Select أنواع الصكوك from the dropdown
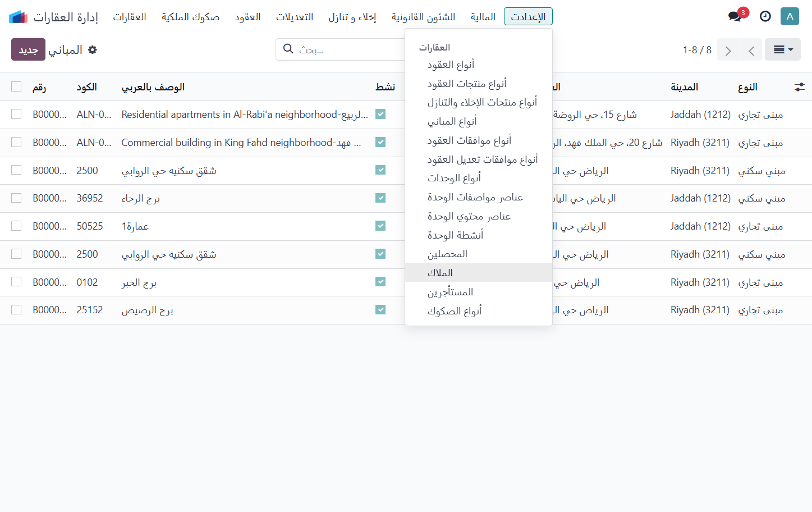This screenshot has width=812, height=512. coord(479,311)
